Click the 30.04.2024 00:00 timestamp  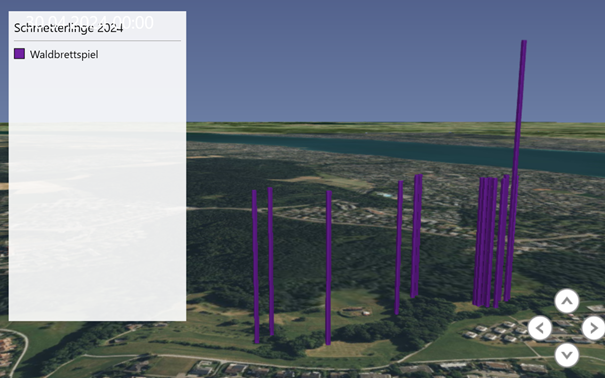pos(90,22)
